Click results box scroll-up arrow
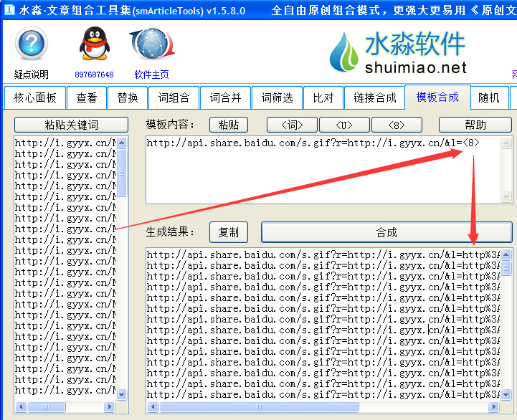The image size is (517, 420). point(506,255)
